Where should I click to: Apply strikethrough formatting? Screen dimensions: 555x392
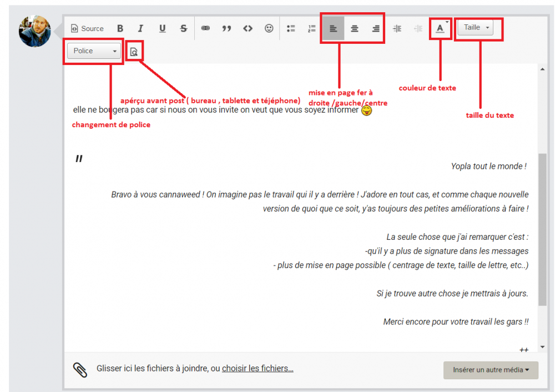[x=183, y=28]
